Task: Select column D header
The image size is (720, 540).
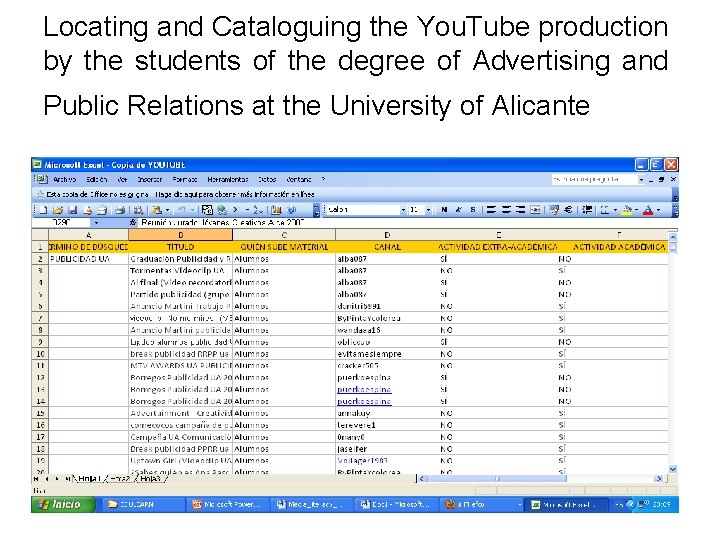Action: pos(387,235)
